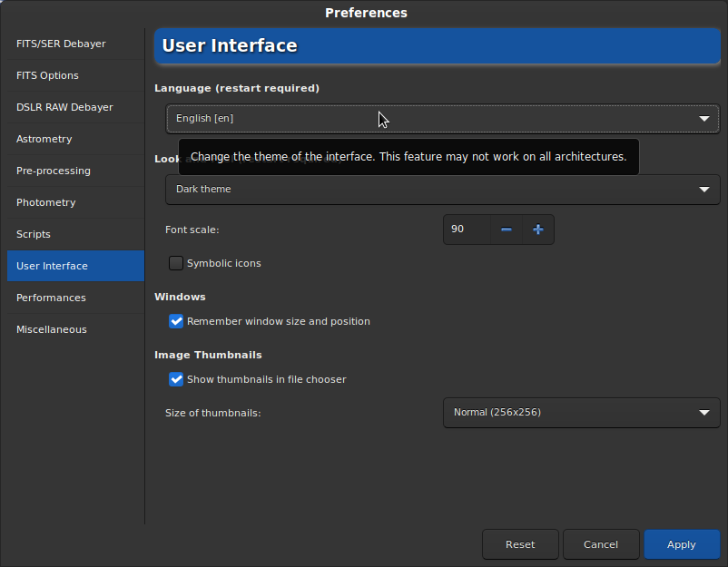The image size is (728, 567).
Task: Disable Show thumbnails in file chooser
Action: (176, 379)
